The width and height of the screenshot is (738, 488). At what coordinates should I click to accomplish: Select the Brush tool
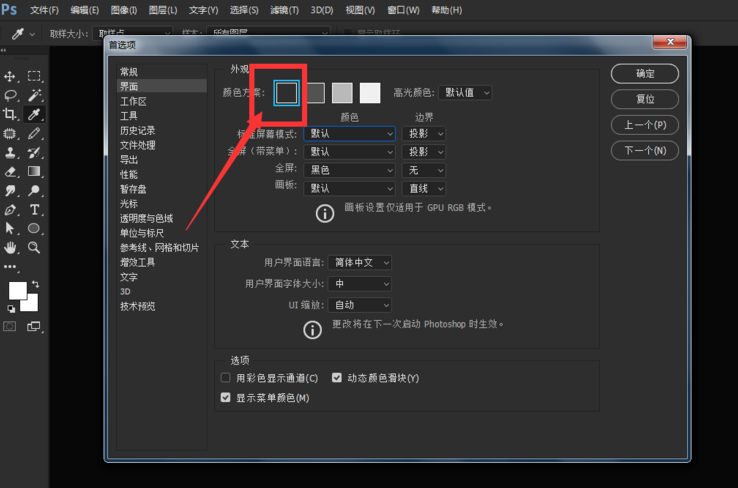34,134
